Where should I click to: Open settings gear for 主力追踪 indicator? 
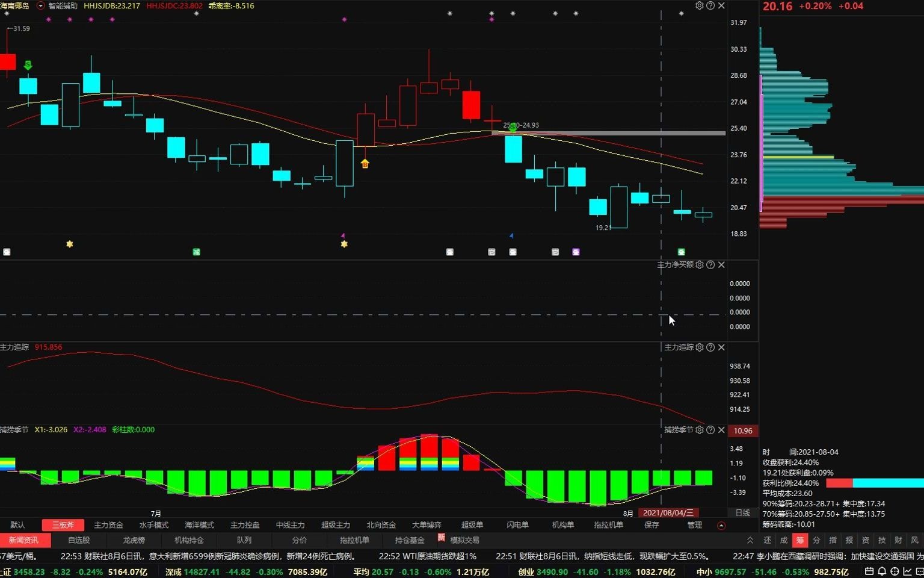pos(700,347)
